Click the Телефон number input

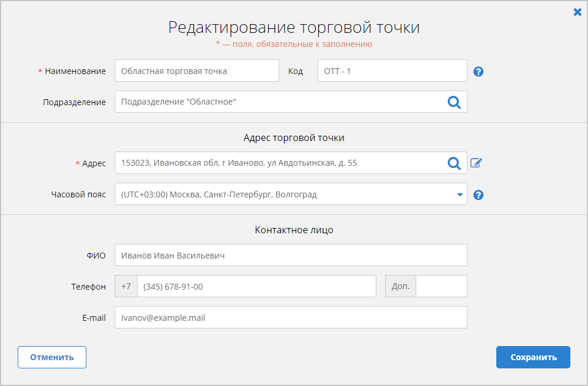click(x=256, y=287)
